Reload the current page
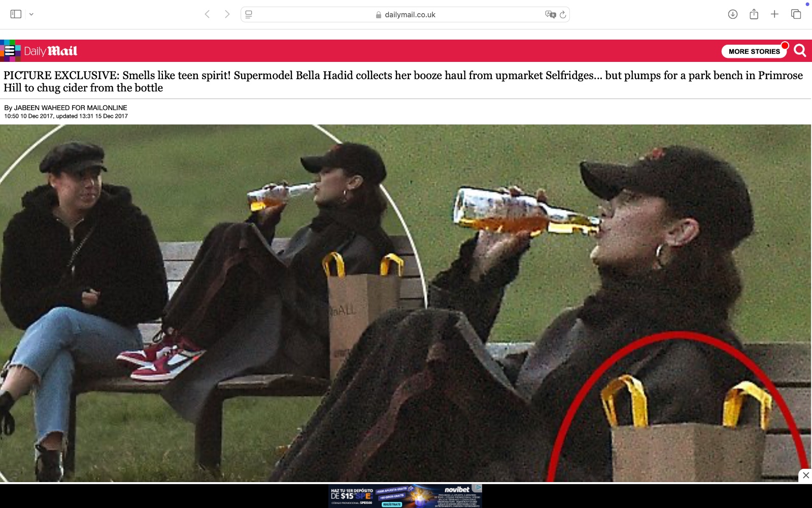 tap(563, 14)
